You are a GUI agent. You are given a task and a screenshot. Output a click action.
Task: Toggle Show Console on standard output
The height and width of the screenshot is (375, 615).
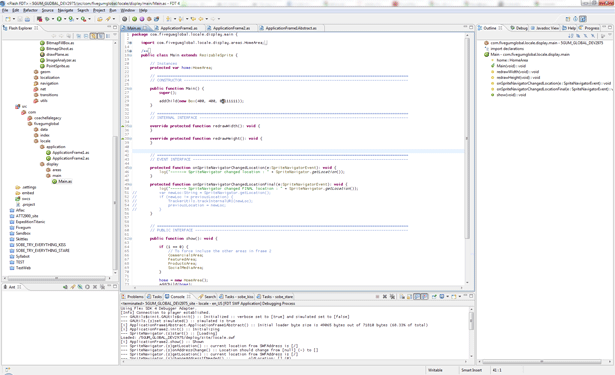[x=417, y=297]
